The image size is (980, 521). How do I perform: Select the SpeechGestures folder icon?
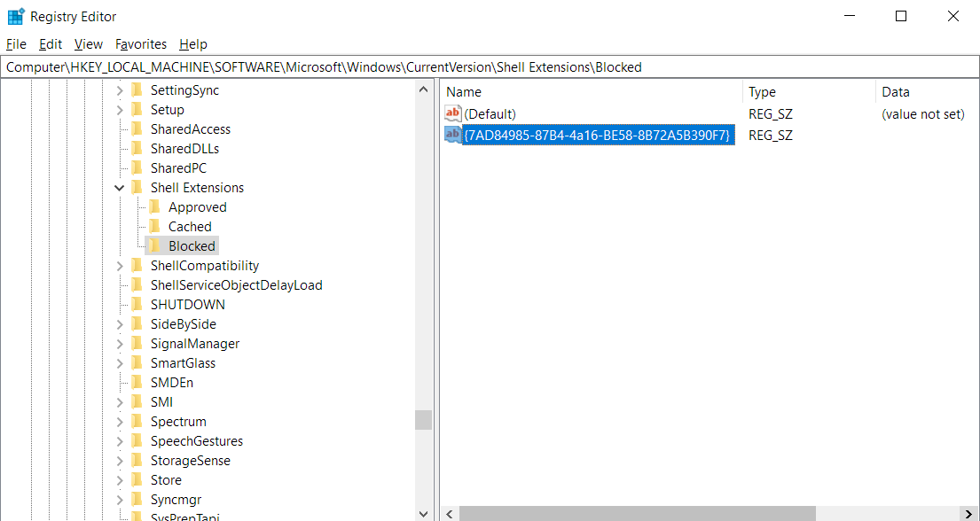coord(138,440)
